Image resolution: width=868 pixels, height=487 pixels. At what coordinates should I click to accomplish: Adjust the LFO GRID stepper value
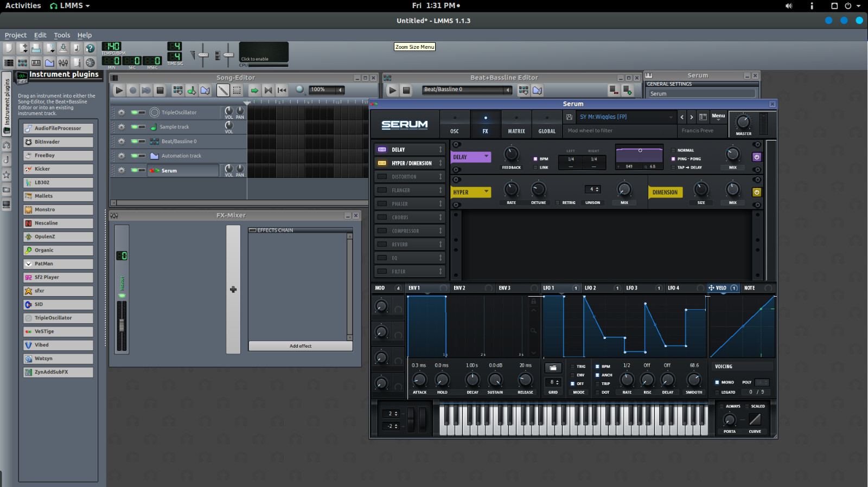coord(553,382)
